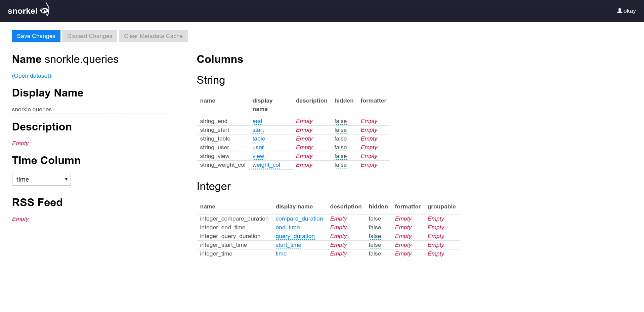This screenshot has height=312, width=644.
Task: Edit groupable value for integer_end_time column
Action: tap(435, 227)
